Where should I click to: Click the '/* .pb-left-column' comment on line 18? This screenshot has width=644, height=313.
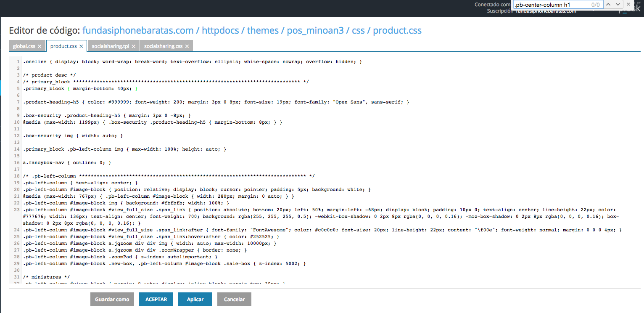tap(169, 176)
